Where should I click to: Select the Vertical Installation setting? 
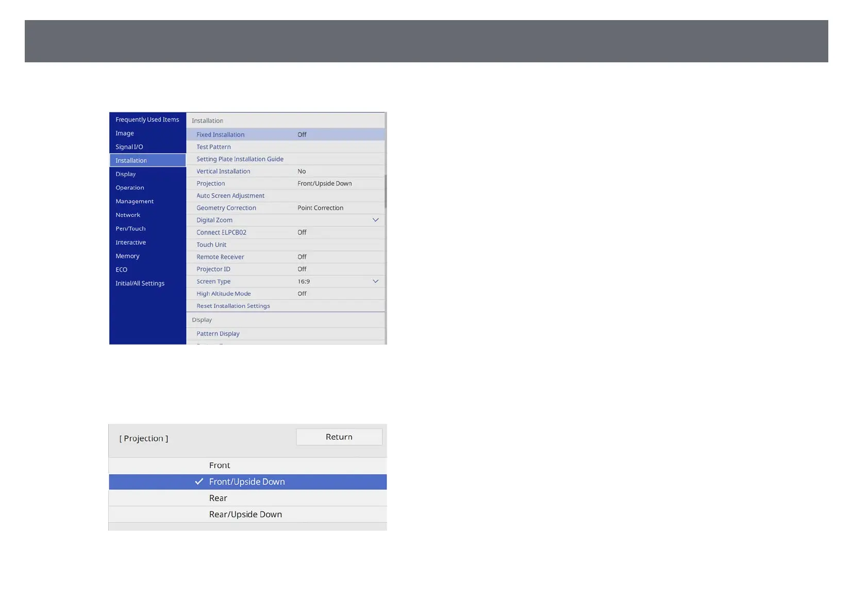coord(286,171)
